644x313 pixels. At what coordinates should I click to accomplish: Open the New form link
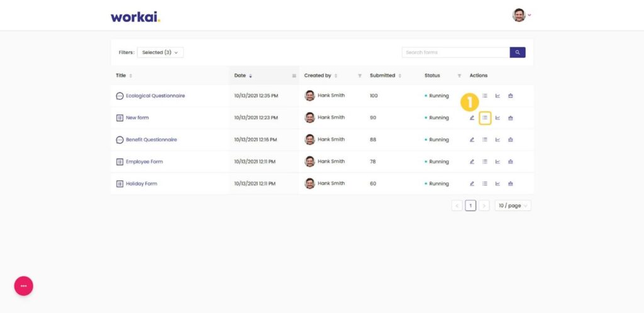tap(137, 118)
